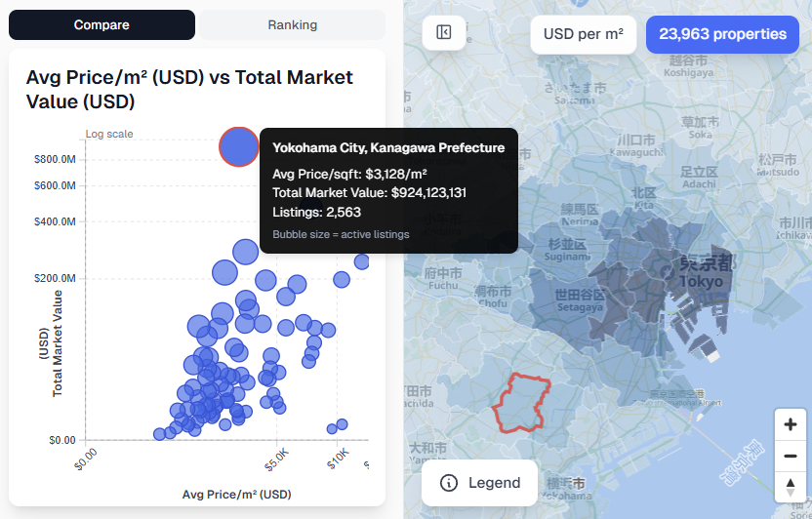The height and width of the screenshot is (519, 812).
Task: Click the $200.0M y-axis label
Action: tap(55, 278)
